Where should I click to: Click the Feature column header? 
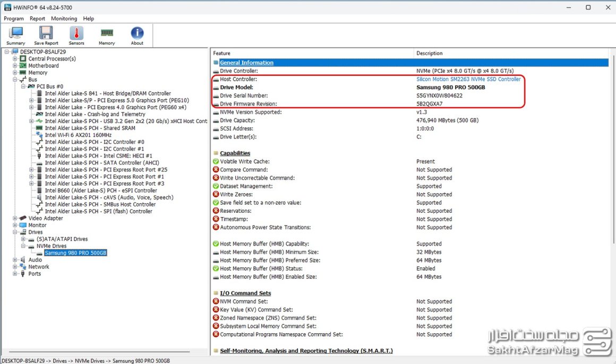pyautogui.click(x=222, y=53)
